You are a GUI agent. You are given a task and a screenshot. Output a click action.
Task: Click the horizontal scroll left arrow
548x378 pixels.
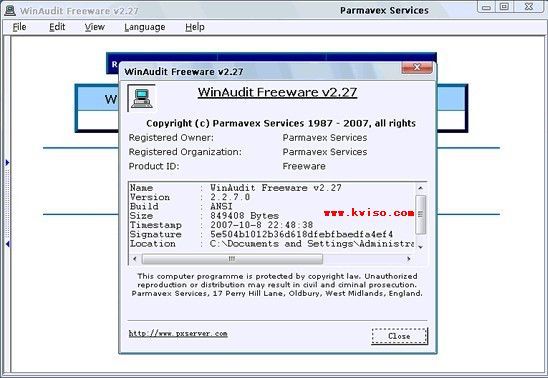coord(135,259)
